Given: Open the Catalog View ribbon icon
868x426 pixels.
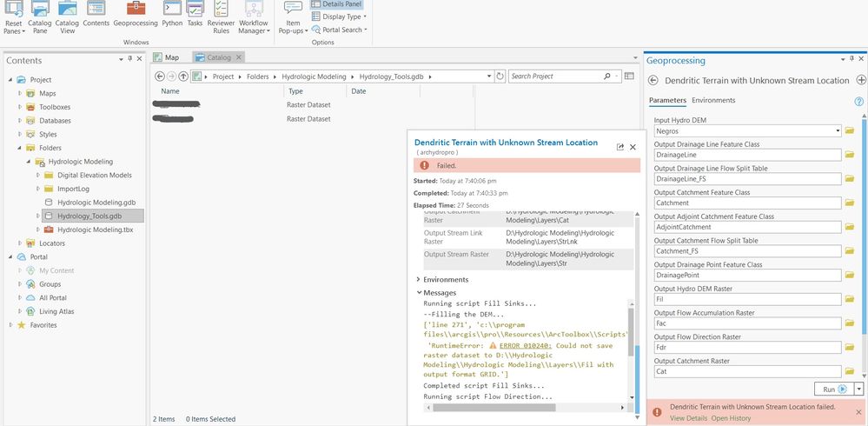Looking at the screenshot, I should click(67, 18).
